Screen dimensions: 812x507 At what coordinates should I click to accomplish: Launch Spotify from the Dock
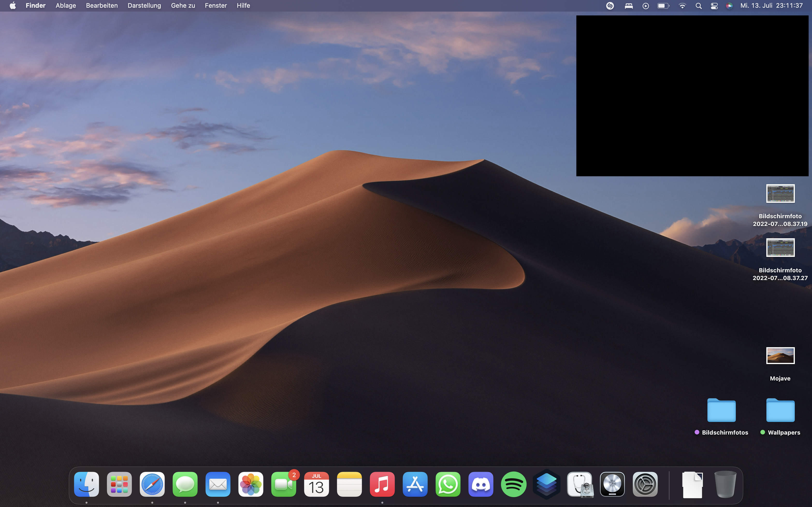513,485
